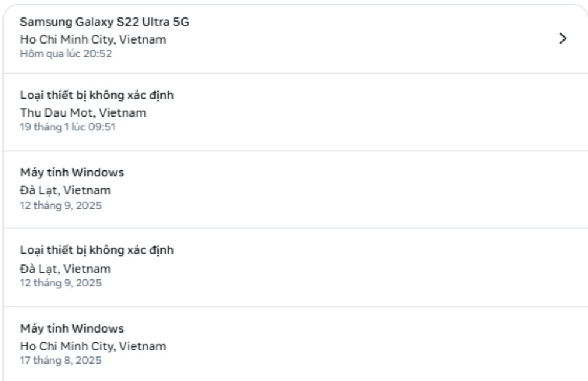Click the 'Hôm qua lúc 20:52' timestamp
The height and width of the screenshot is (381, 588).
tap(66, 54)
